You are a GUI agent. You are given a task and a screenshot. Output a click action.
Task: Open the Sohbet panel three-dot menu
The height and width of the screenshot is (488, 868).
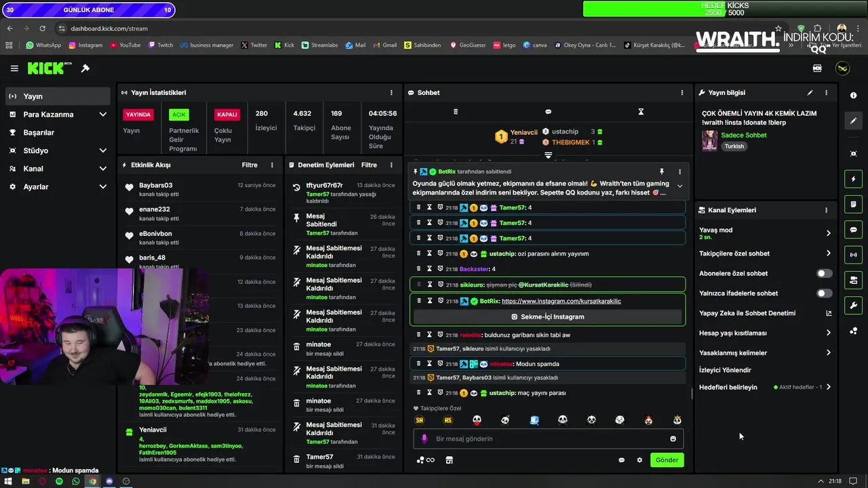coord(682,92)
